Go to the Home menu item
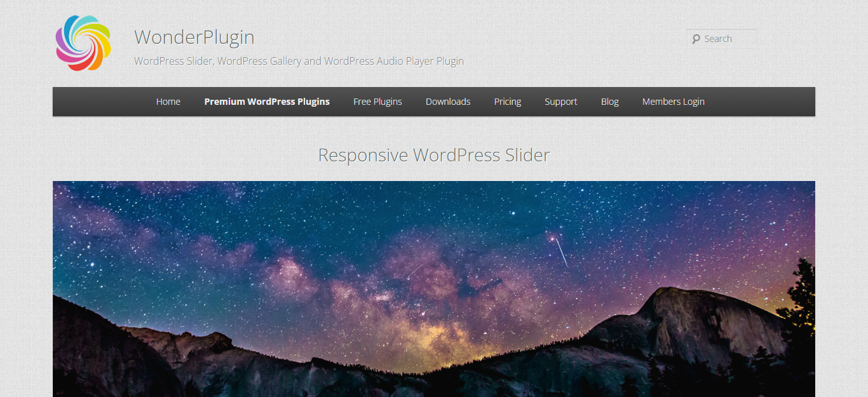 168,102
